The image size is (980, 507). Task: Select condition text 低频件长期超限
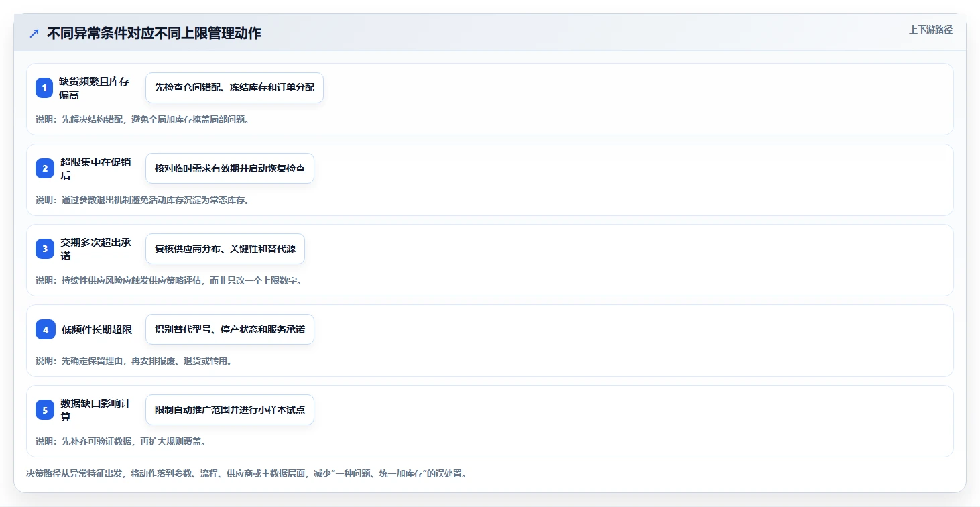(x=97, y=329)
